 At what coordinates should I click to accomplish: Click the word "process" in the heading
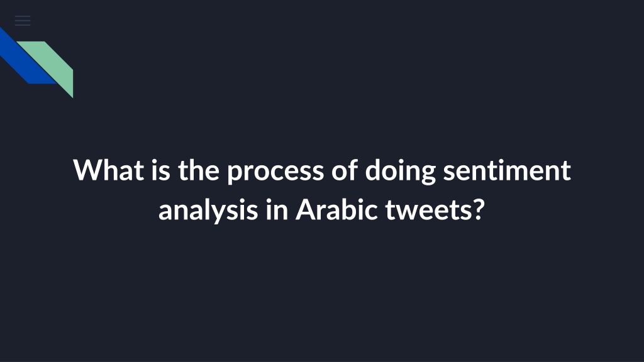pyautogui.click(x=275, y=172)
